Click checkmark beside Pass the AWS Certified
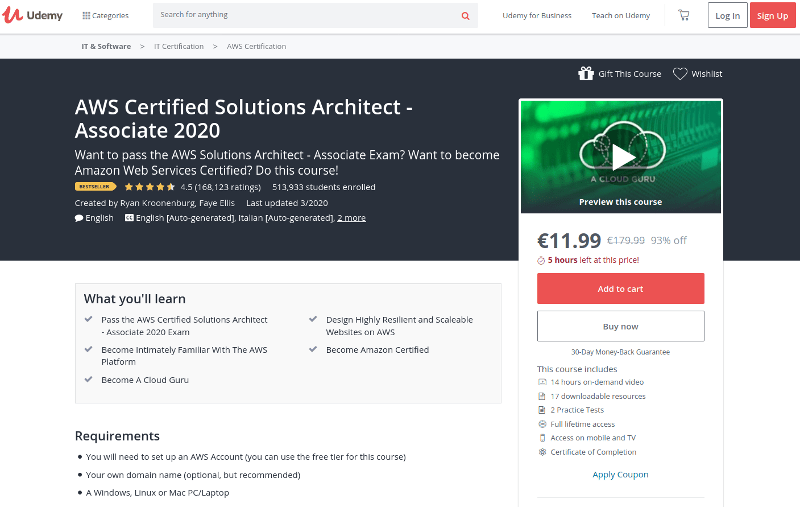This screenshot has height=507, width=800. click(88, 319)
